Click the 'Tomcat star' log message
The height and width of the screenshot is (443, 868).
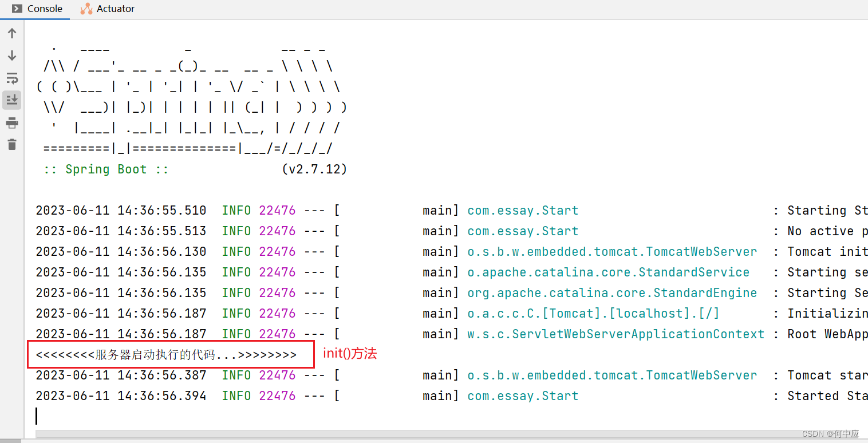click(x=827, y=375)
